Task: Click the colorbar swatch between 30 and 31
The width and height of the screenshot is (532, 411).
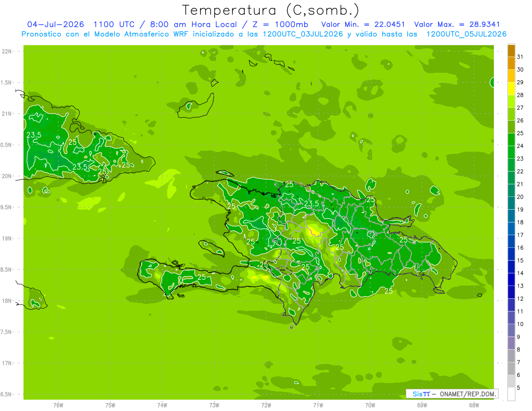Action: 511,63
